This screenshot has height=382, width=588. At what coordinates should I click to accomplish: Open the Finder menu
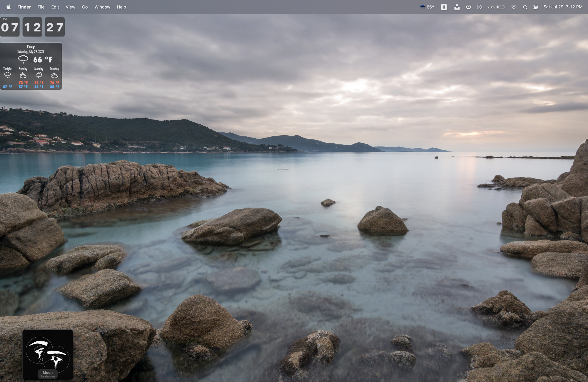point(24,7)
